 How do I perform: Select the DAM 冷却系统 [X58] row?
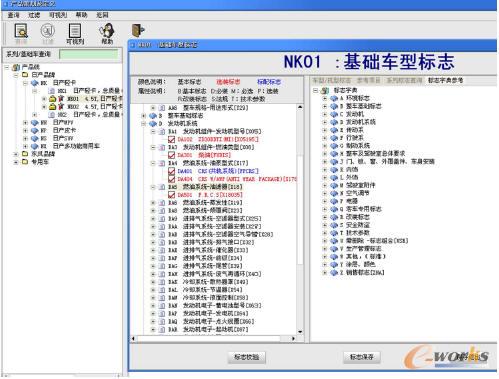pyautogui.click(x=208, y=298)
